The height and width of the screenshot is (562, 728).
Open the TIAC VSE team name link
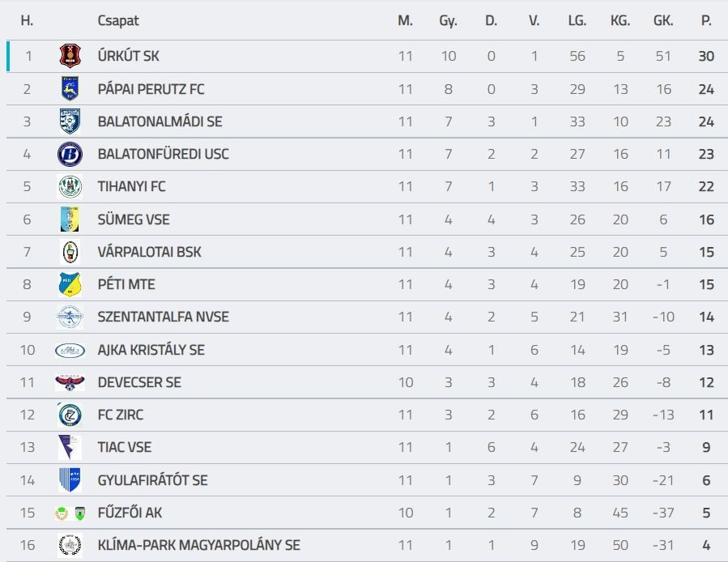click(x=124, y=447)
